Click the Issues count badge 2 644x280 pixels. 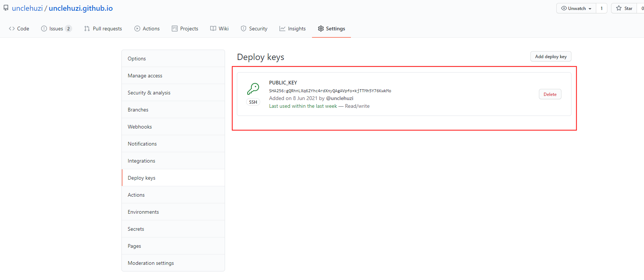68,29
